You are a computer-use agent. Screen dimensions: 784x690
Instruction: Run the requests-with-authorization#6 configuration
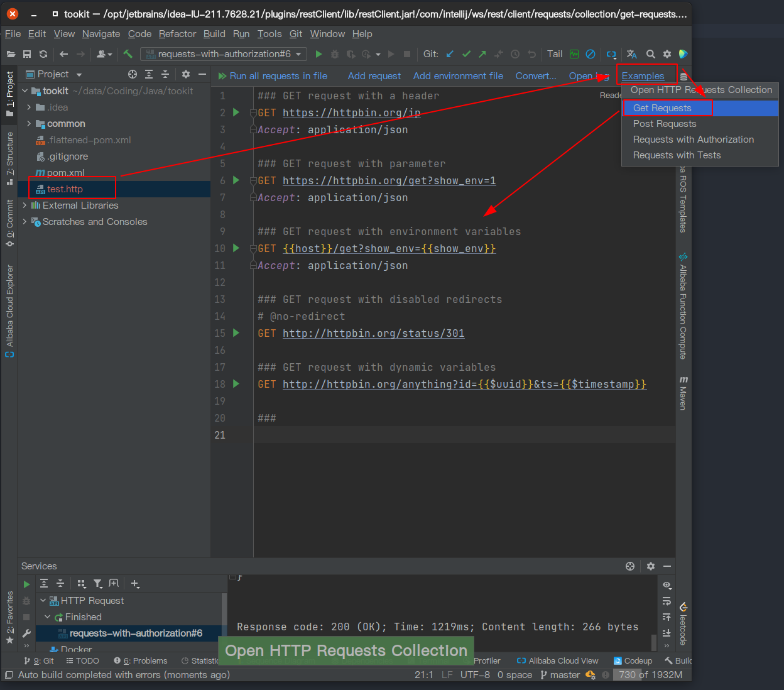pos(318,54)
